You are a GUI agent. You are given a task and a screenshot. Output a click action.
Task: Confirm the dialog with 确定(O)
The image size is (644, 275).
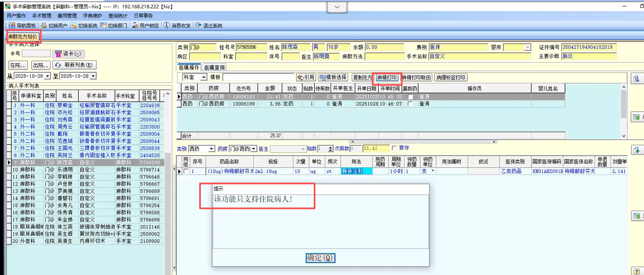[x=320, y=258]
